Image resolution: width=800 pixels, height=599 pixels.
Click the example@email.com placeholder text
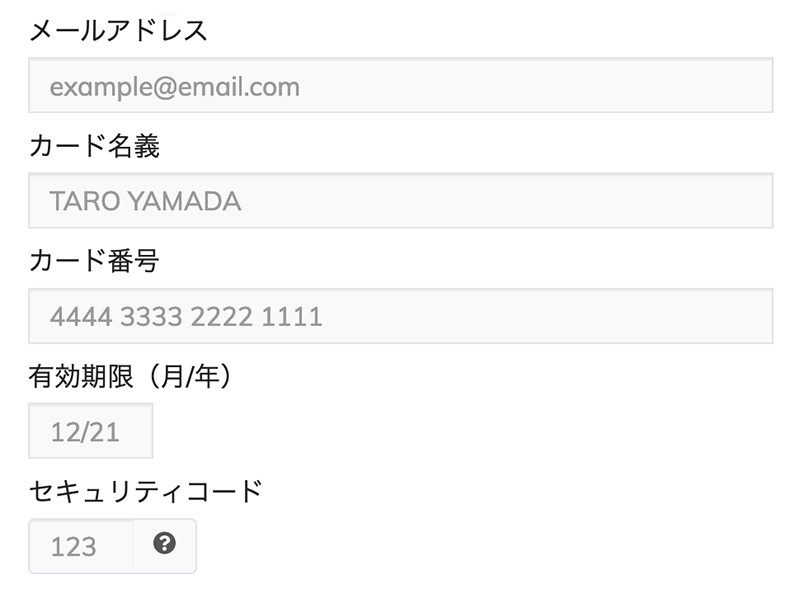pos(174,87)
